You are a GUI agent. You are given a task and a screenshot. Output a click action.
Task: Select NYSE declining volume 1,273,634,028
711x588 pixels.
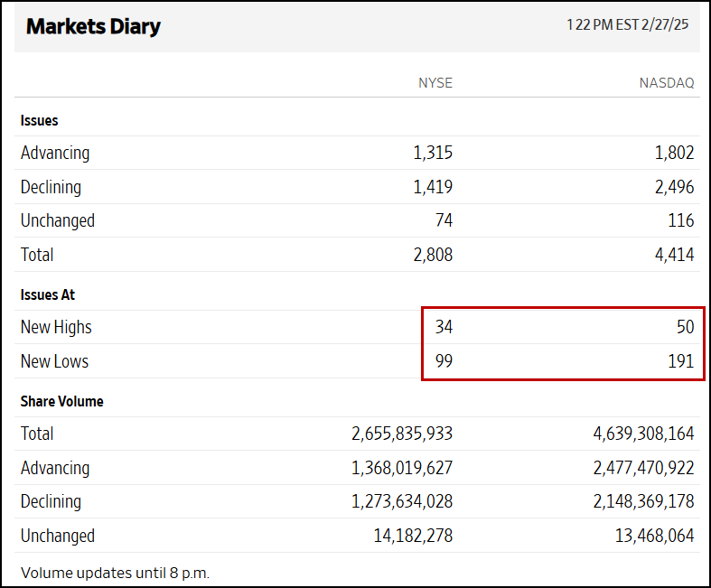coord(402,502)
